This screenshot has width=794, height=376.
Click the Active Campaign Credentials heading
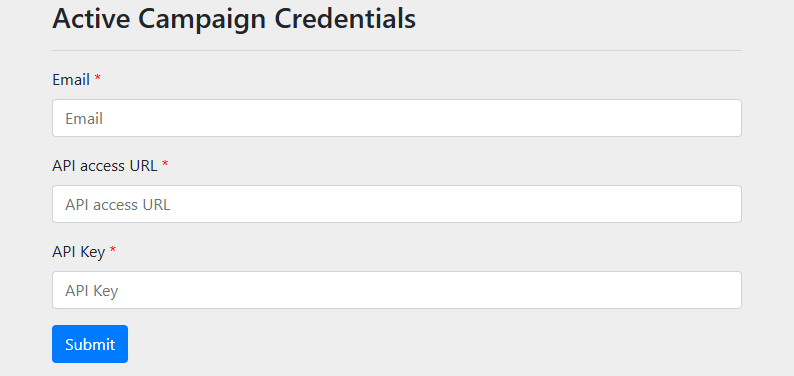[234, 20]
